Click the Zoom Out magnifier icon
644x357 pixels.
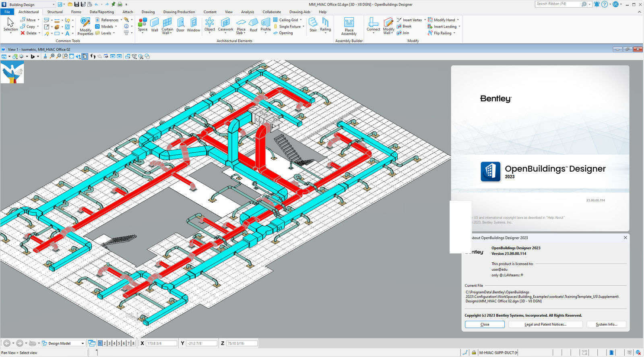[58, 56]
